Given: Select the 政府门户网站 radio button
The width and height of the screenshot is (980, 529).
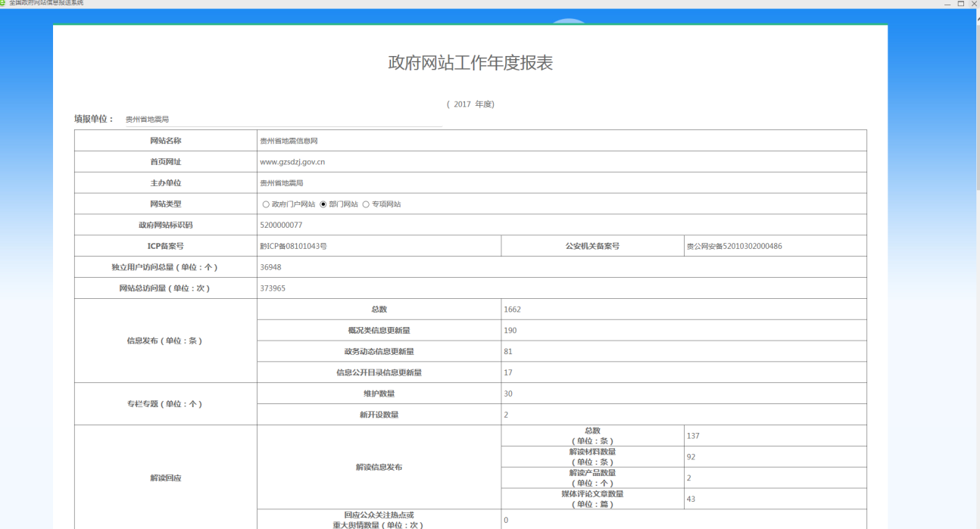Looking at the screenshot, I should pyautogui.click(x=266, y=204).
